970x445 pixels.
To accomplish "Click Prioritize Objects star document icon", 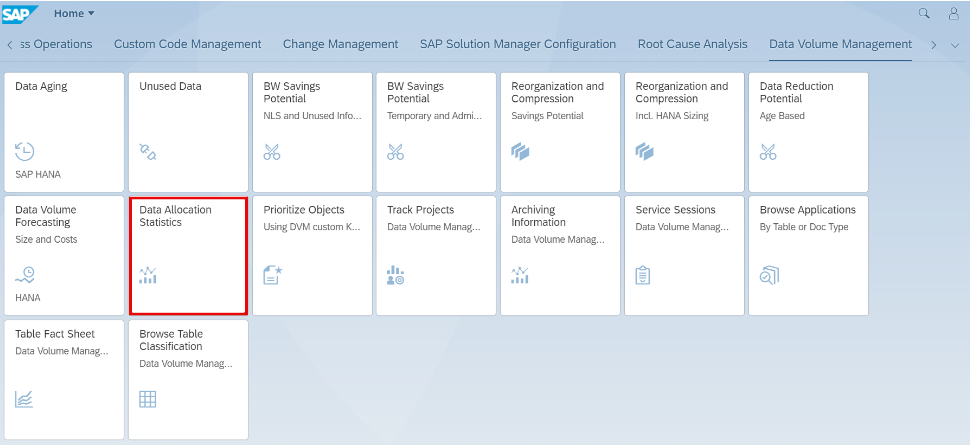I will 273,275.
